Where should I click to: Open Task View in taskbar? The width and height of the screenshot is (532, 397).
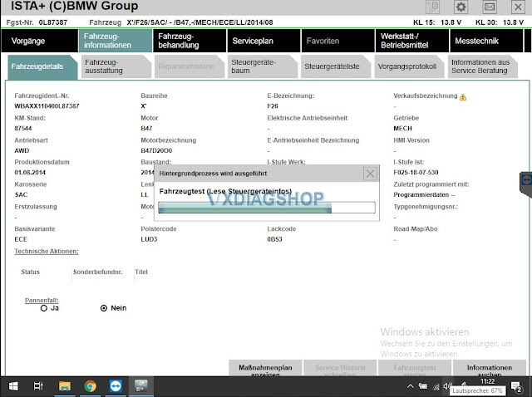click(x=38, y=386)
